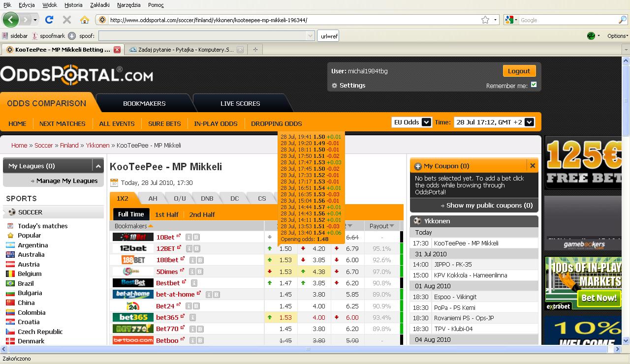Click the vertical scrollbar down arrow

[626, 340]
